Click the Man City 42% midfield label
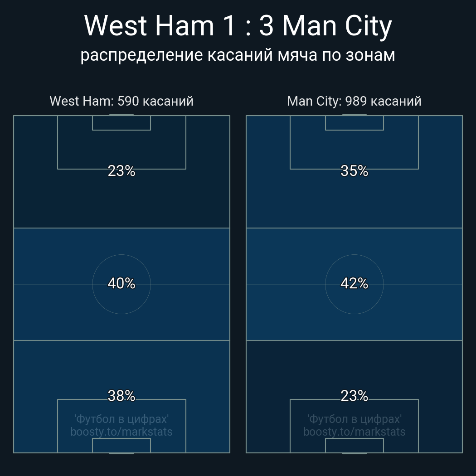476x476 pixels. tap(354, 283)
